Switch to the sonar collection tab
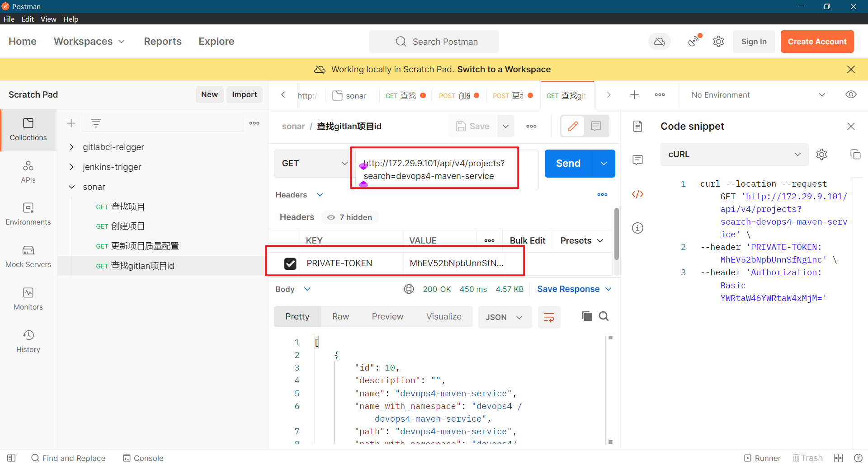Screen dimensions: 868x465 (x=351, y=95)
